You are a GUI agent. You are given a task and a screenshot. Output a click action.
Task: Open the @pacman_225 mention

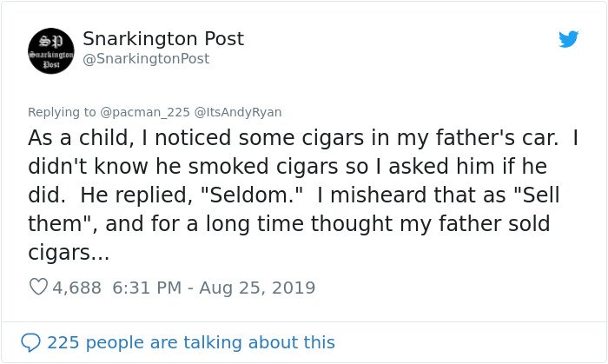pyautogui.click(x=145, y=112)
